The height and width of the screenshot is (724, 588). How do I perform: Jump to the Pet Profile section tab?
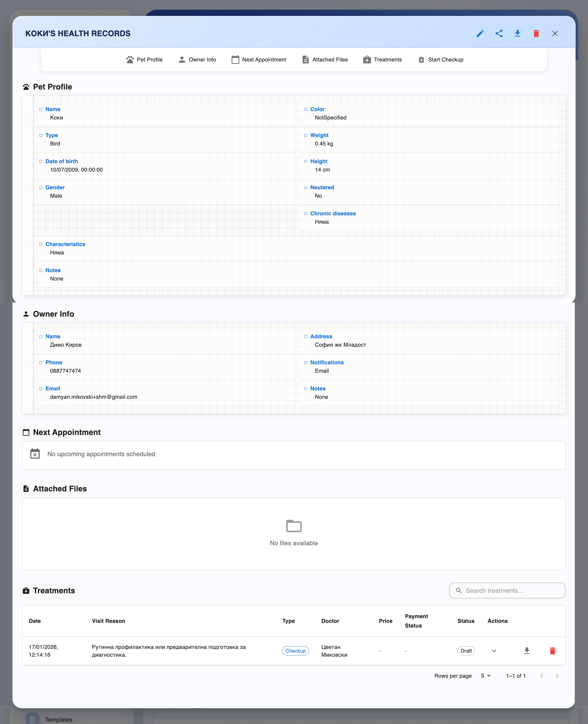pyautogui.click(x=144, y=60)
